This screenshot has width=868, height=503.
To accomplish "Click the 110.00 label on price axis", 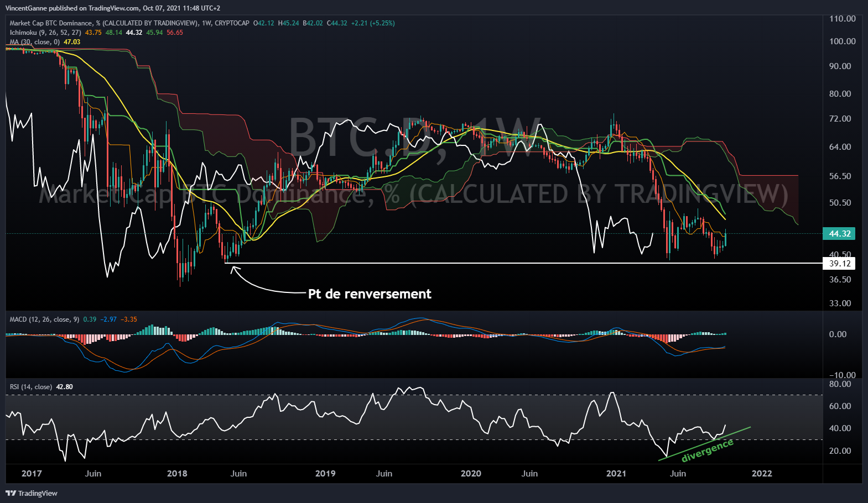I will 842,19.
